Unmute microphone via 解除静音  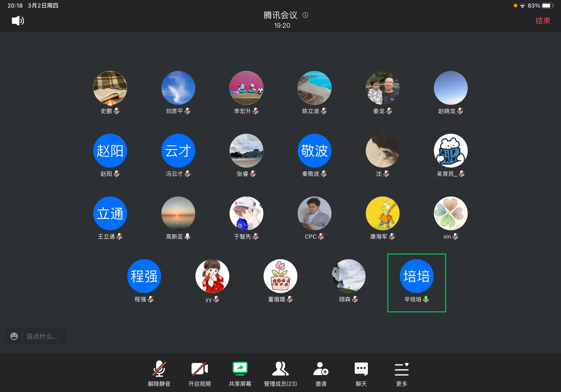pos(159,374)
